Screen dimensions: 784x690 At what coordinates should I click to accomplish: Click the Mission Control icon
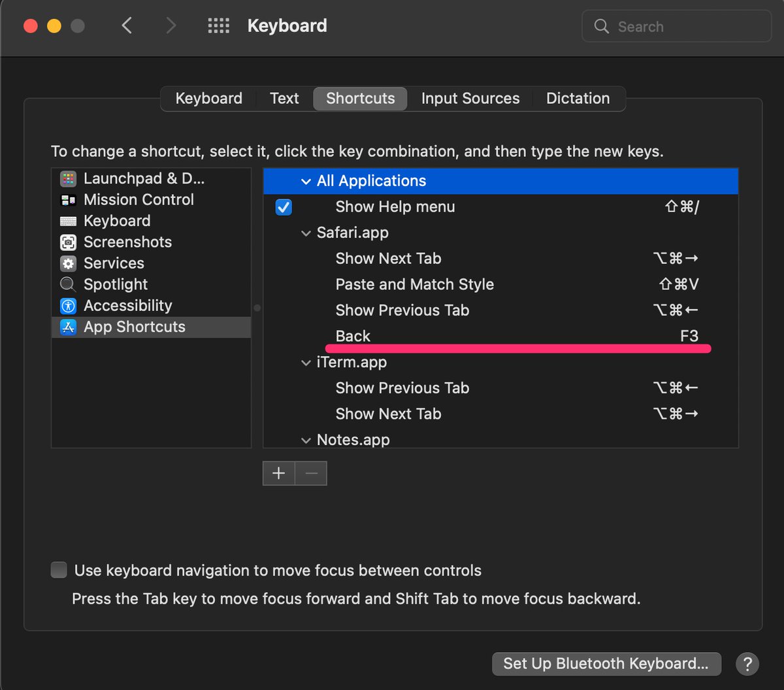click(x=68, y=200)
